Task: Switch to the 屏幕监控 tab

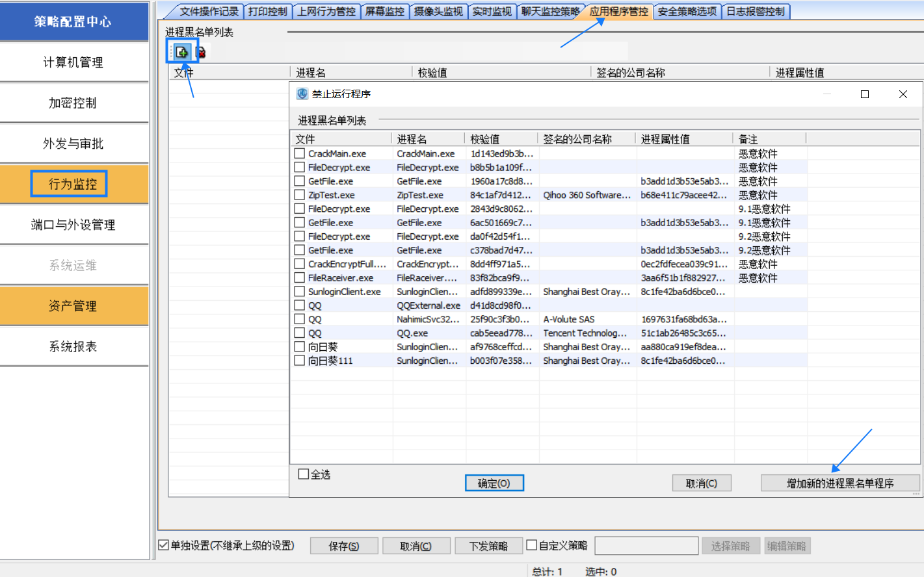Action: click(x=384, y=12)
